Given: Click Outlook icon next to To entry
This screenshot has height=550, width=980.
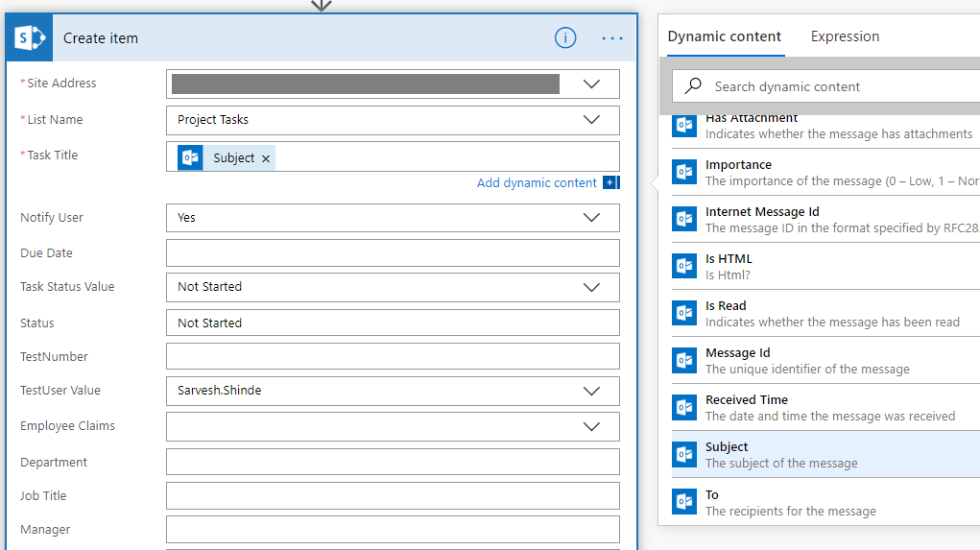Looking at the screenshot, I should (684, 502).
